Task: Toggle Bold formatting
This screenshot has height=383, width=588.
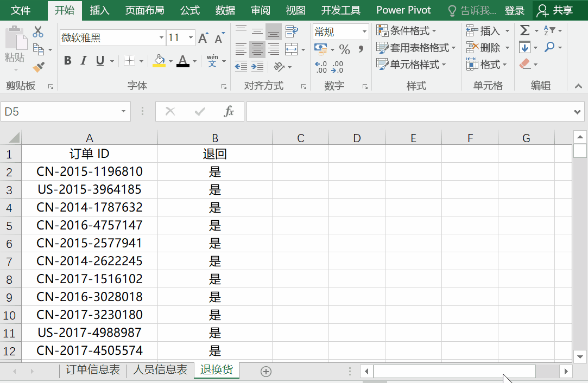Action: pyautogui.click(x=67, y=60)
